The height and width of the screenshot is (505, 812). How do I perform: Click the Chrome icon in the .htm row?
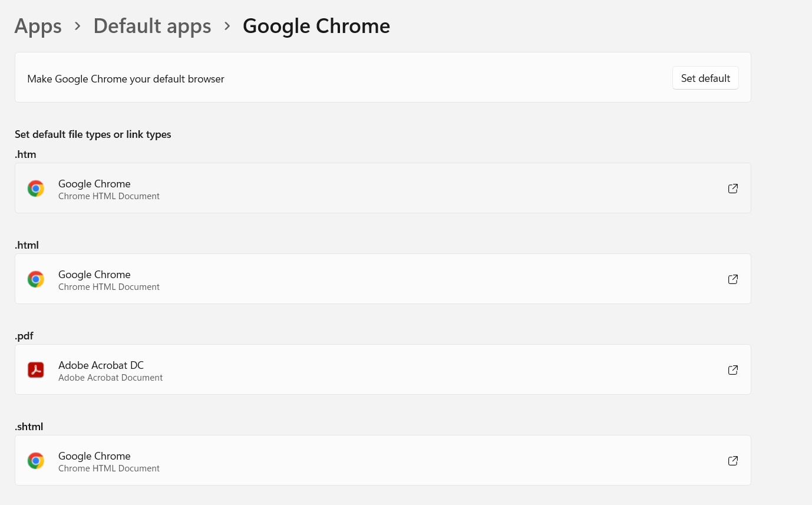coord(36,189)
